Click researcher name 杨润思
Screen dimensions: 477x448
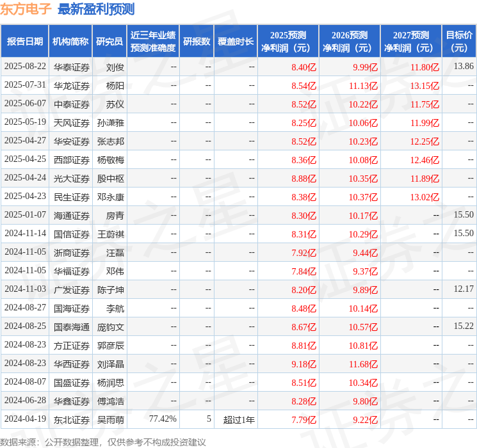coord(111,383)
